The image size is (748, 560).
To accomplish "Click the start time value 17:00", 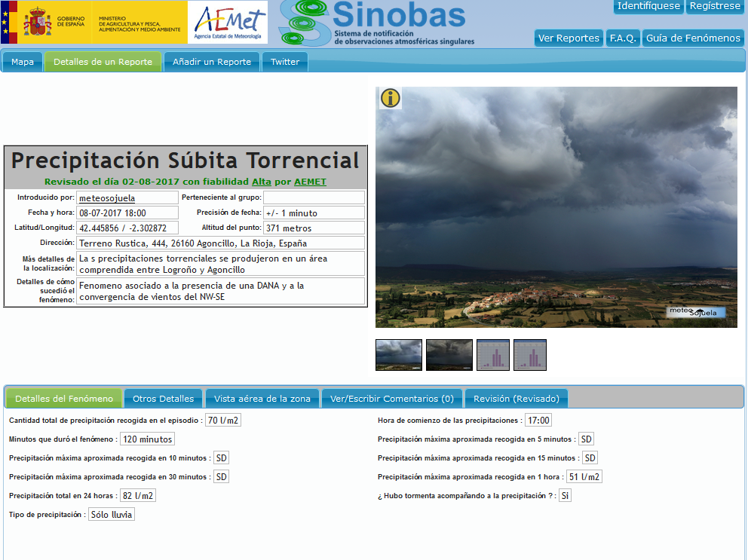I will click(538, 421).
